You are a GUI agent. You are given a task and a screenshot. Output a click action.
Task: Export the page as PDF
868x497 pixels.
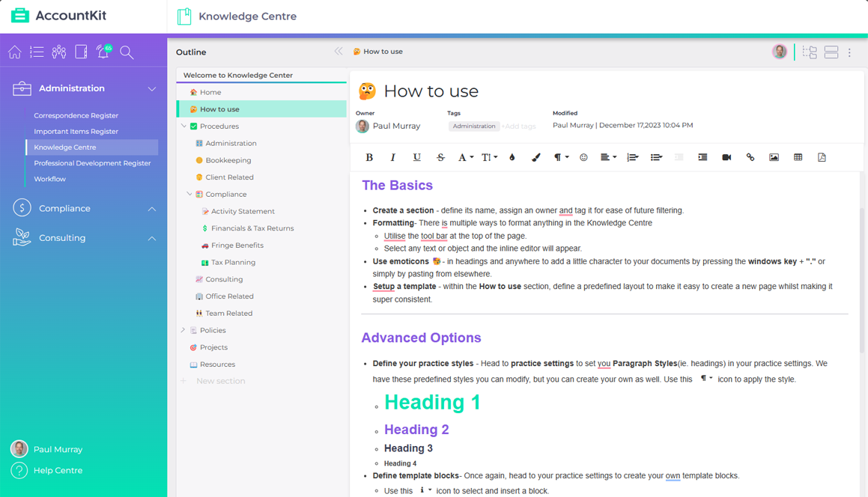click(x=822, y=157)
